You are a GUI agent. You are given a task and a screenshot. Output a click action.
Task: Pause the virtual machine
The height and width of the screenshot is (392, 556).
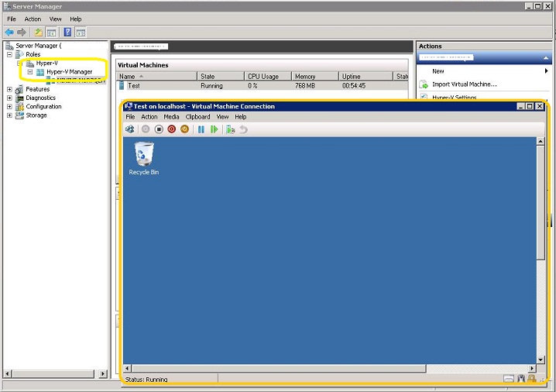click(201, 129)
